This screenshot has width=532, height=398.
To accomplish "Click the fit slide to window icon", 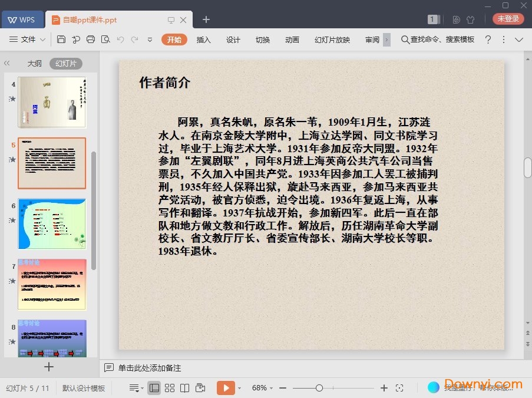I will (x=399, y=388).
